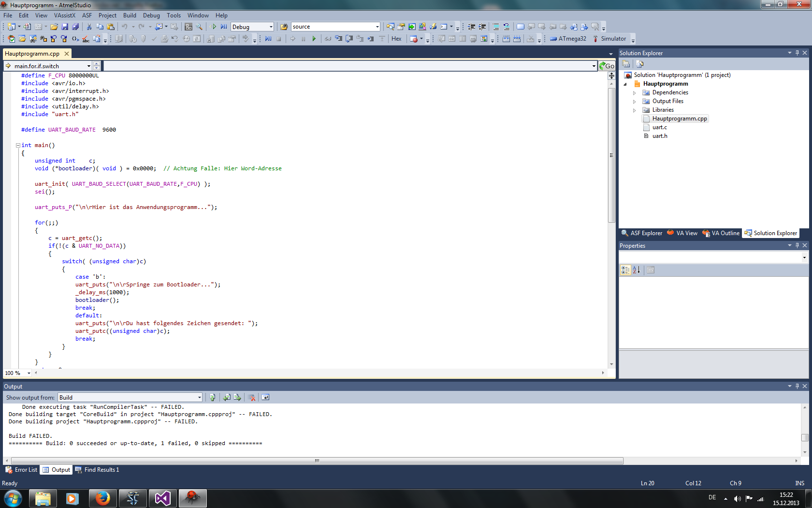The height and width of the screenshot is (508, 812).
Task: Expand the Libraries folder node
Action: tap(635, 110)
